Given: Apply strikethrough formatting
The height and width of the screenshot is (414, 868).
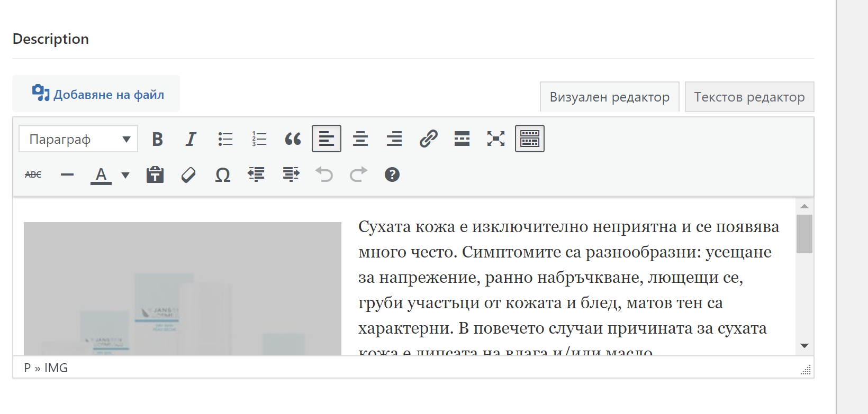Looking at the screenshot, I should 33,174.
